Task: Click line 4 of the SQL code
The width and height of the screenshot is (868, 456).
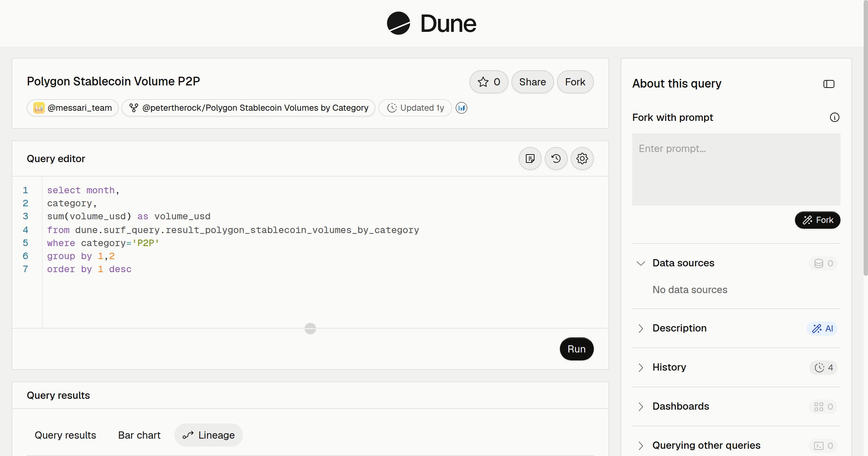Action: point(233,230)
